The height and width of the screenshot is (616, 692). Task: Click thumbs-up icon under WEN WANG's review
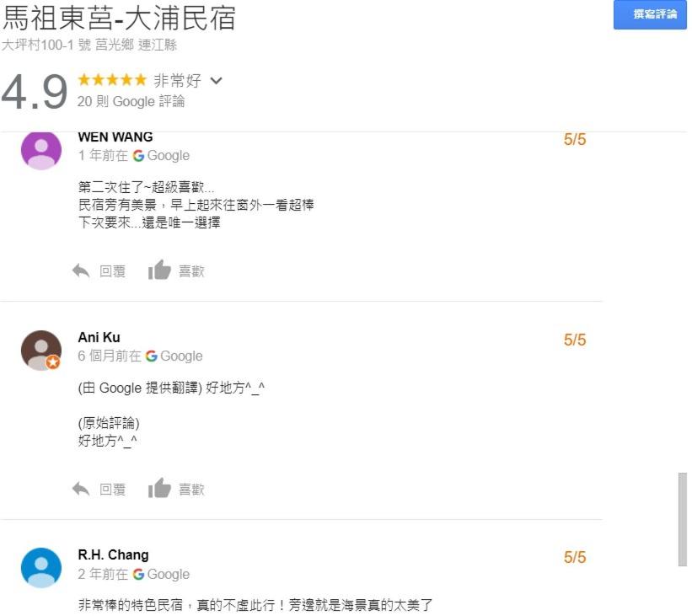click(159, 271)
